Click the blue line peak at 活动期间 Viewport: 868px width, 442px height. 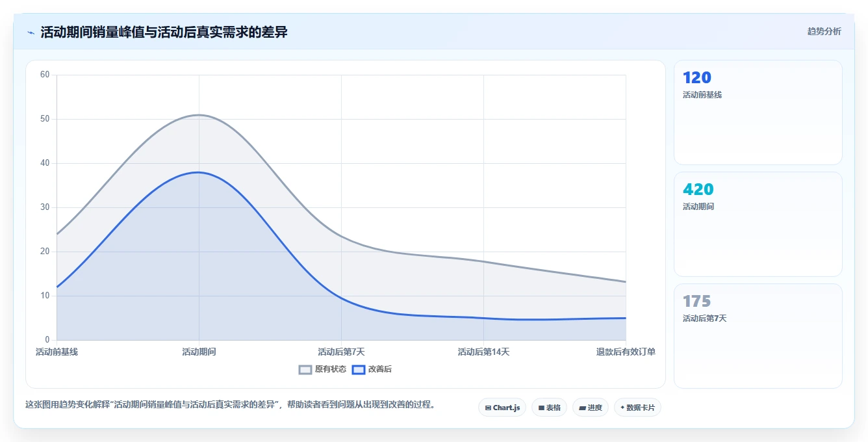[199, 172]
